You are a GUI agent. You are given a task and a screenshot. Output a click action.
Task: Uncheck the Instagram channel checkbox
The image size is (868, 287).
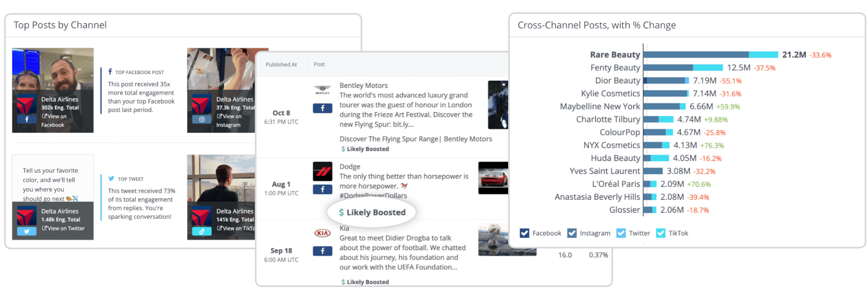click(572, 233)
